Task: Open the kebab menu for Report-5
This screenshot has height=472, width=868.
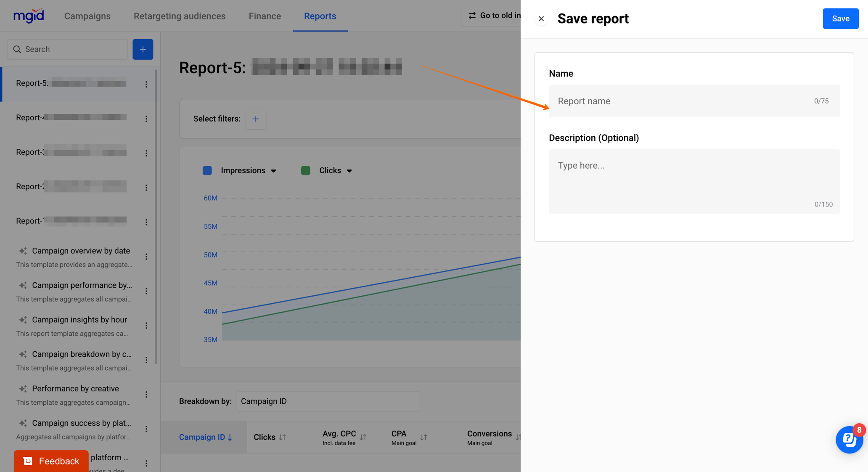Action: point(146,84)
